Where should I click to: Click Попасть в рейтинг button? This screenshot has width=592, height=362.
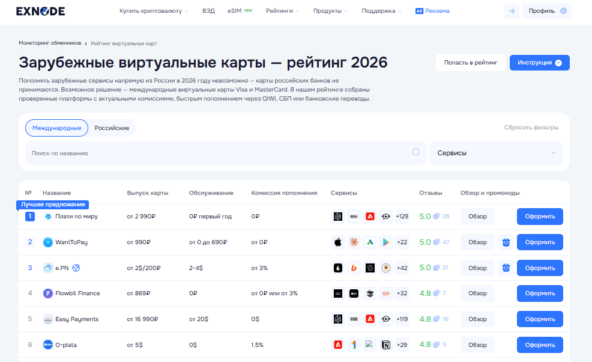coord(470,63)
